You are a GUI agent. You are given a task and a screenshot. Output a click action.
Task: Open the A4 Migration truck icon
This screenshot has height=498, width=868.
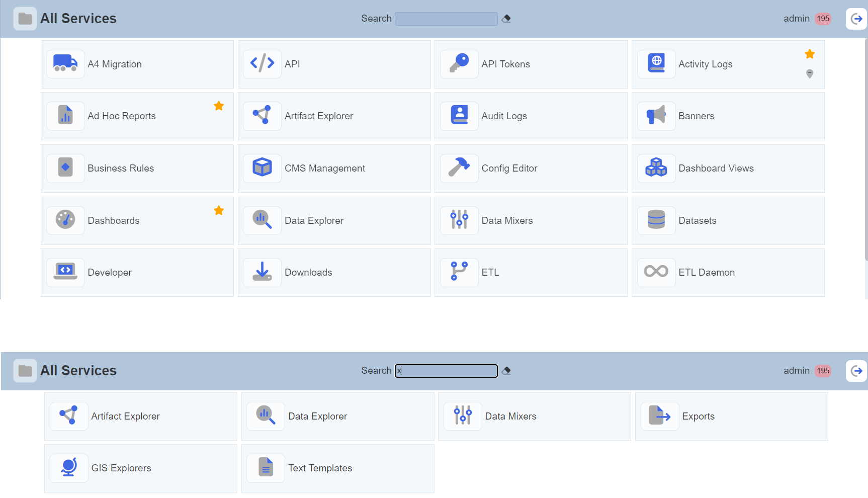tap(65, 64)
